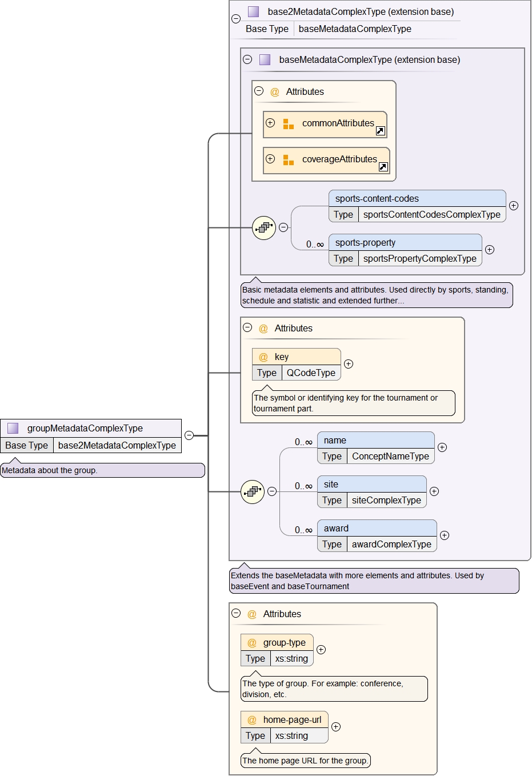Click the baseMetadataComplexType type icon
Viewport: 532px width, 776px height.
point(265,59)
